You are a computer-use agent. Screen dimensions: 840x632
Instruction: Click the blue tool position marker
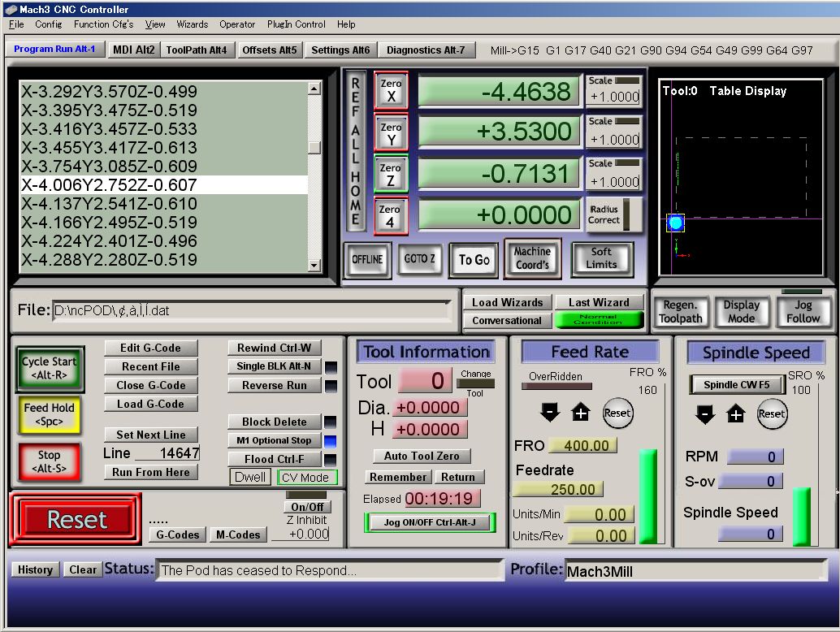(x=676, y=223)
